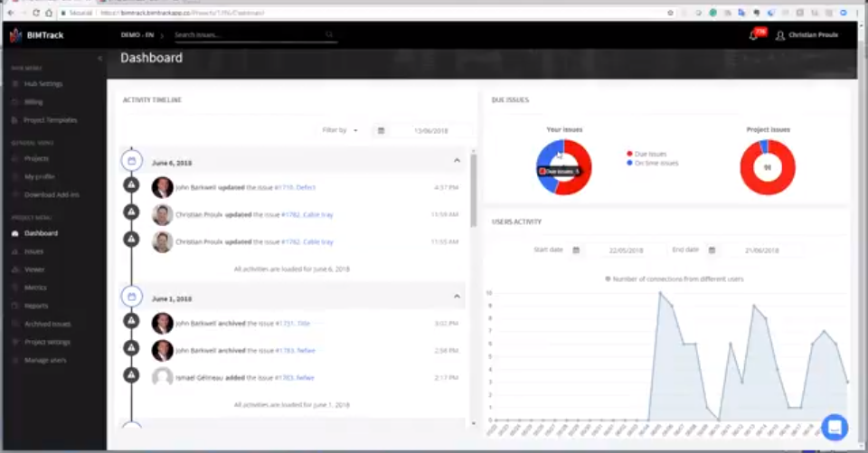
Task: Toggle the On time issues legend entry
Action: click(x=654, y=163)
